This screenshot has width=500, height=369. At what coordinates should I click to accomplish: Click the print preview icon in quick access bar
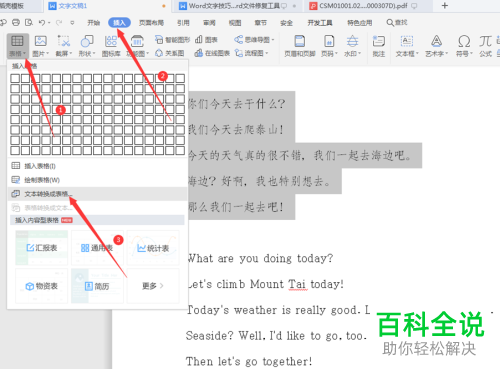click(x=29, y=23)
